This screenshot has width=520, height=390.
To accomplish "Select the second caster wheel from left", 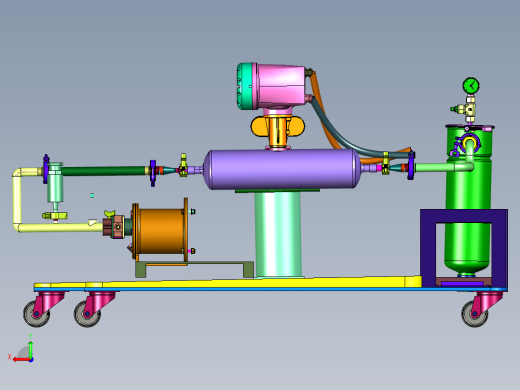I will (87, 314).
